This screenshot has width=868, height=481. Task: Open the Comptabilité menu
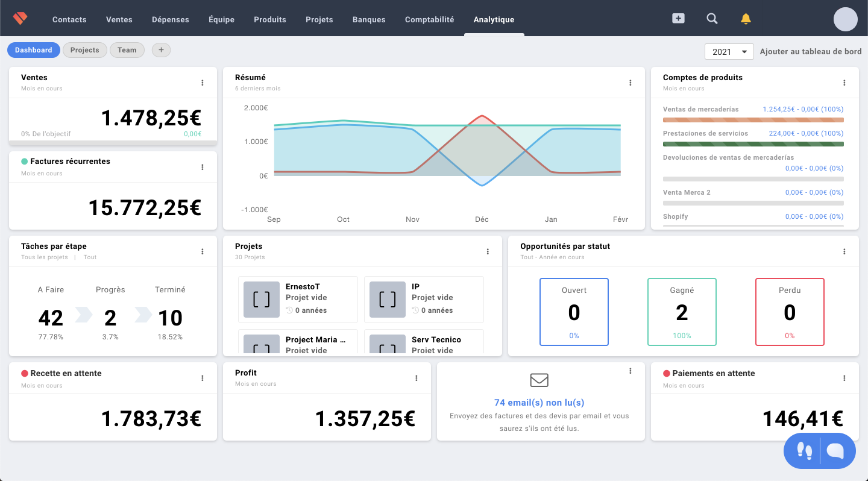click(429, 19)
